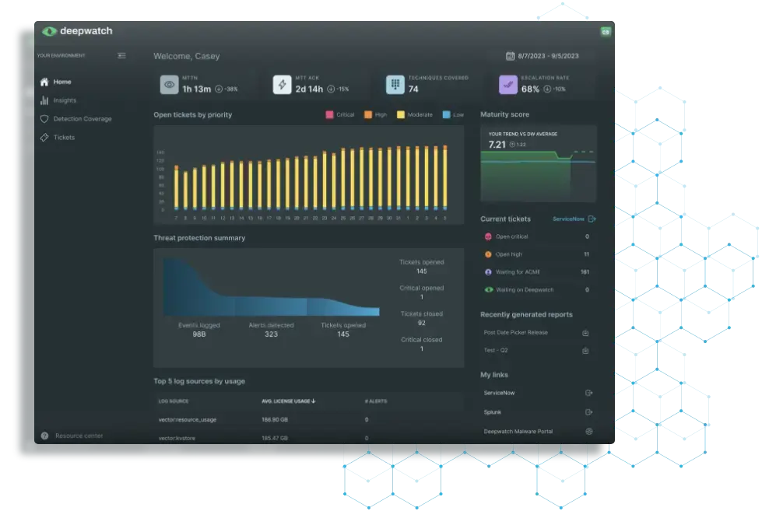Click the Open tickets by priority bar chart
Image resolution: width=769 pixels, height=532 pixels.
click(309, 175)
